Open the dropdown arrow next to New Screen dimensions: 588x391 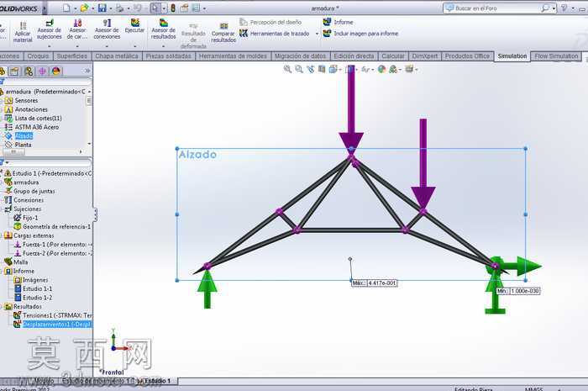tap(75, 8)
